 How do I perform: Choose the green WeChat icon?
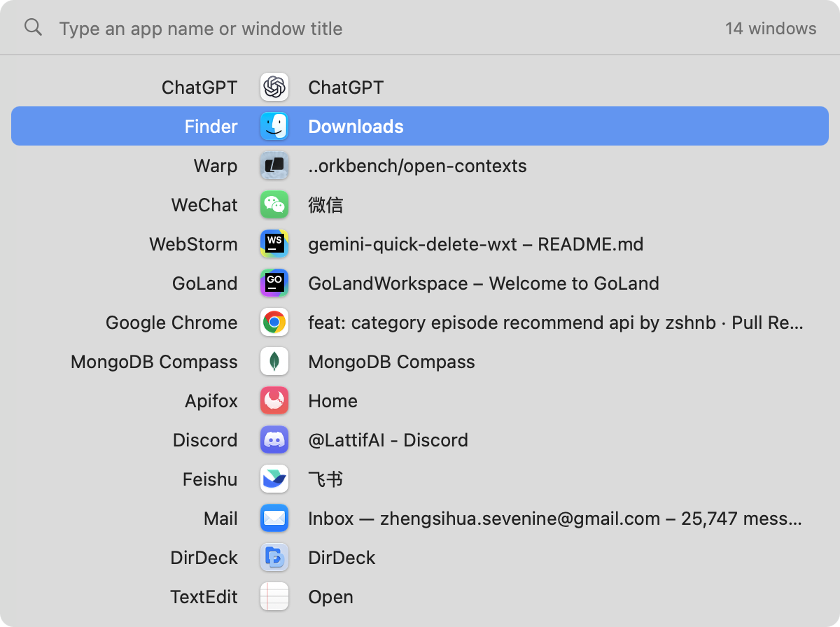[274, 205]
